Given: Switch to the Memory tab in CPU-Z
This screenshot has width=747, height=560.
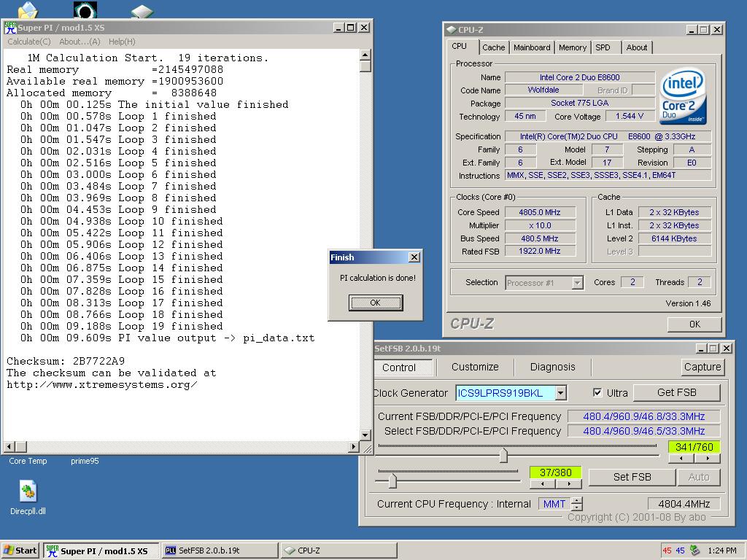Looking at the screenshot, I should pyautogui.click(x=572, y=47).
